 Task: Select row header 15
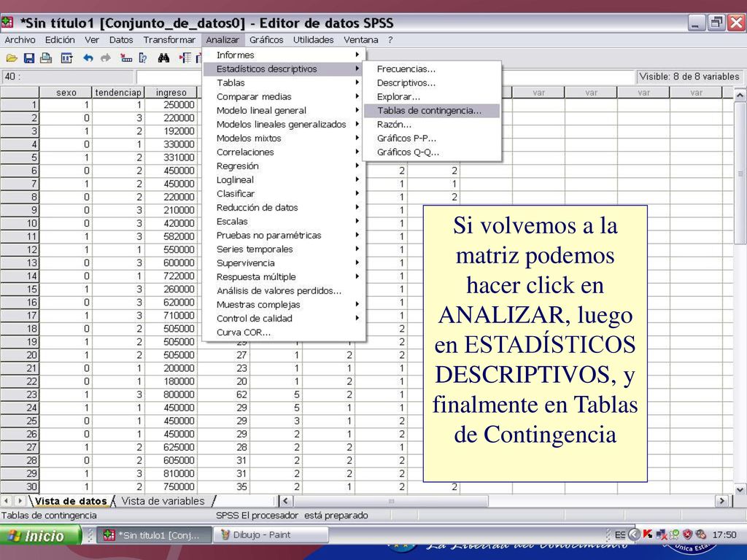[20, 289]
